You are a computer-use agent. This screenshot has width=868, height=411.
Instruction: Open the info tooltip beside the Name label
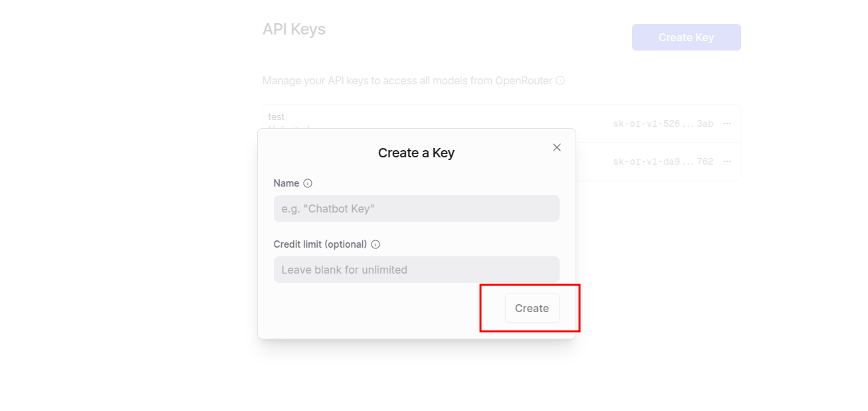point(306,183)
